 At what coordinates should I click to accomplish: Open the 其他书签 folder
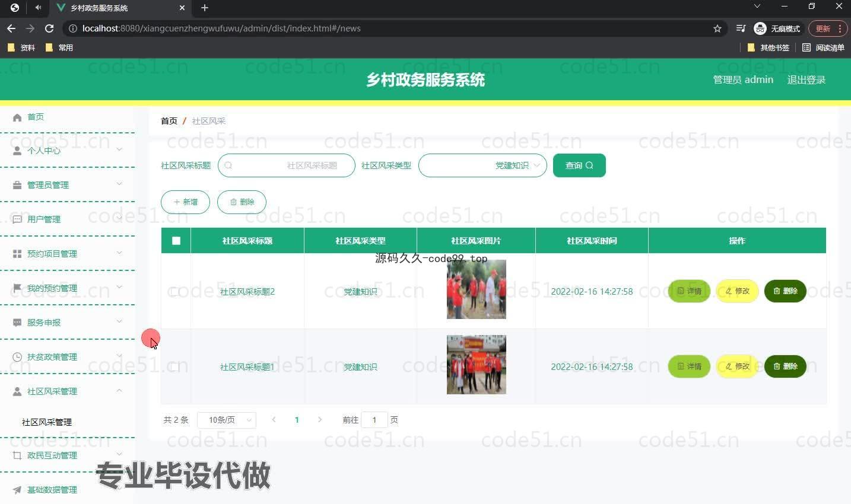tap(769, 47)
